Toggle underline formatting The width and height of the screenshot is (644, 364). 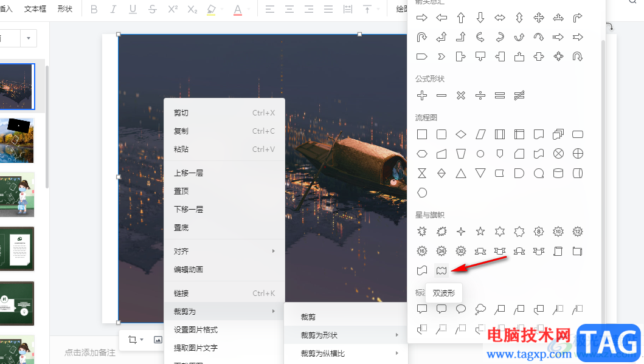coord(133,9)
